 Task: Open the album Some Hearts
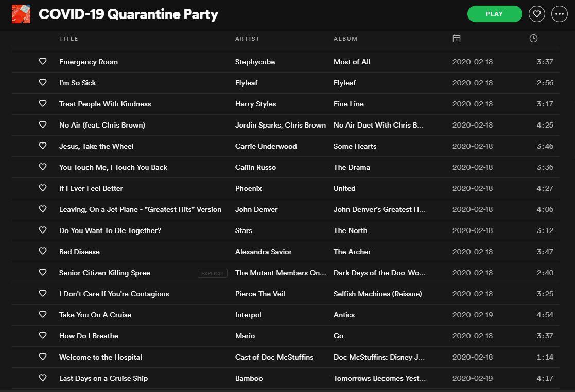point(355,146)
